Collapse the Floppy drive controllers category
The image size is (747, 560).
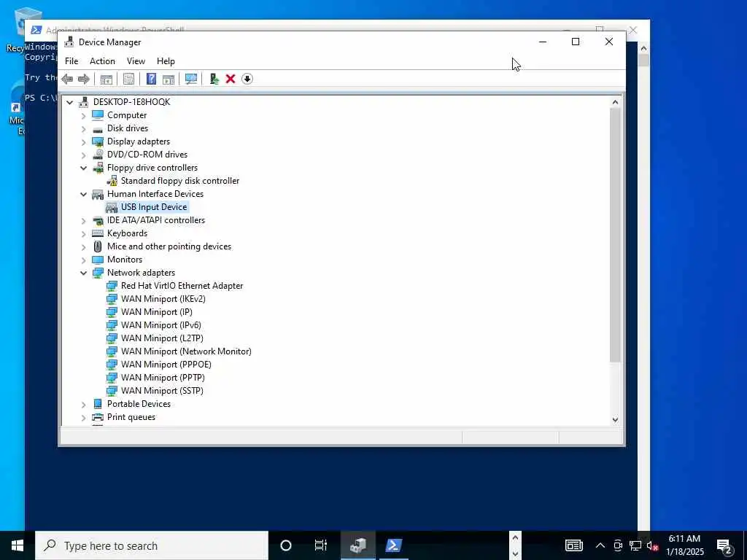84,168
